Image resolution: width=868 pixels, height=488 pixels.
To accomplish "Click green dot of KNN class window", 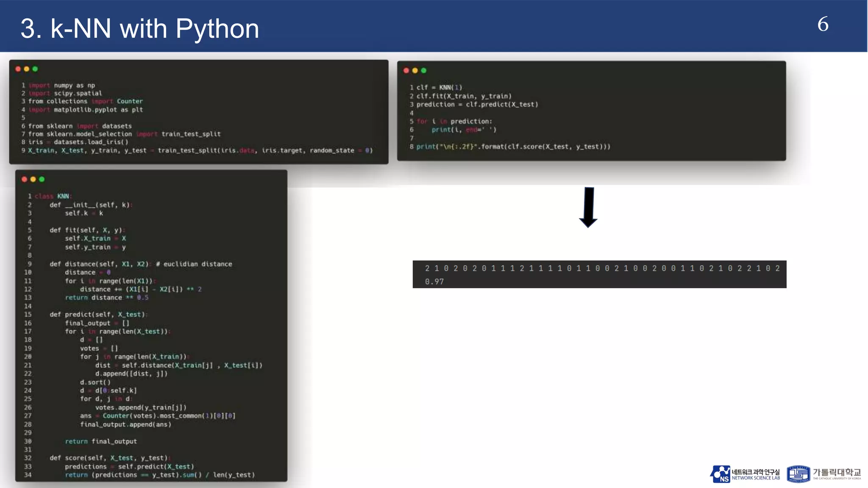I will pos(42,179).
